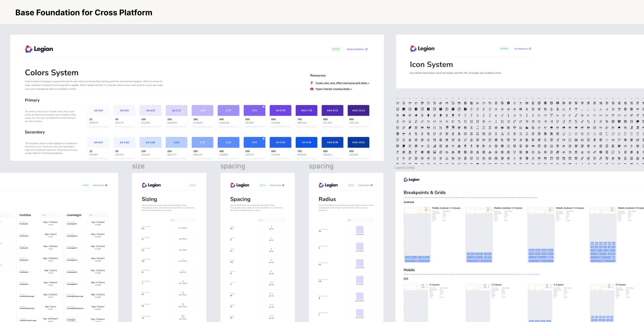Click the 123 numbers icon
644x322 pixels.
point(397,103)
